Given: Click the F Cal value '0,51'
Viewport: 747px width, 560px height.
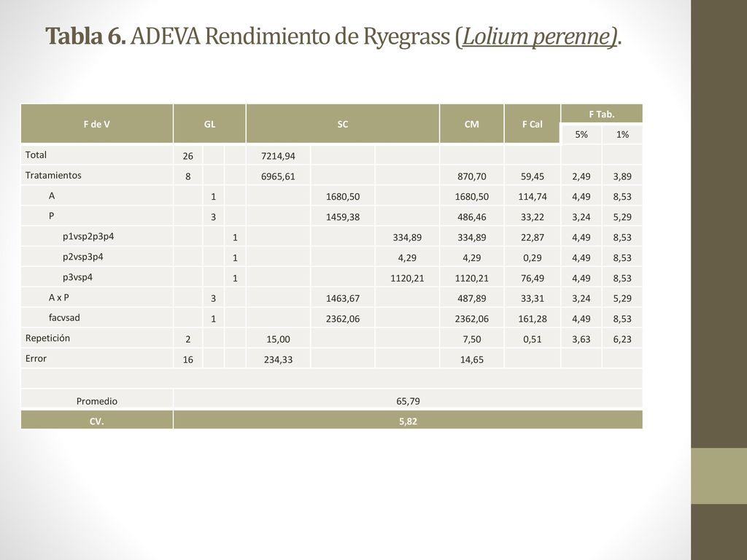Looking at the screenshot, I should (x=532, y=340).
